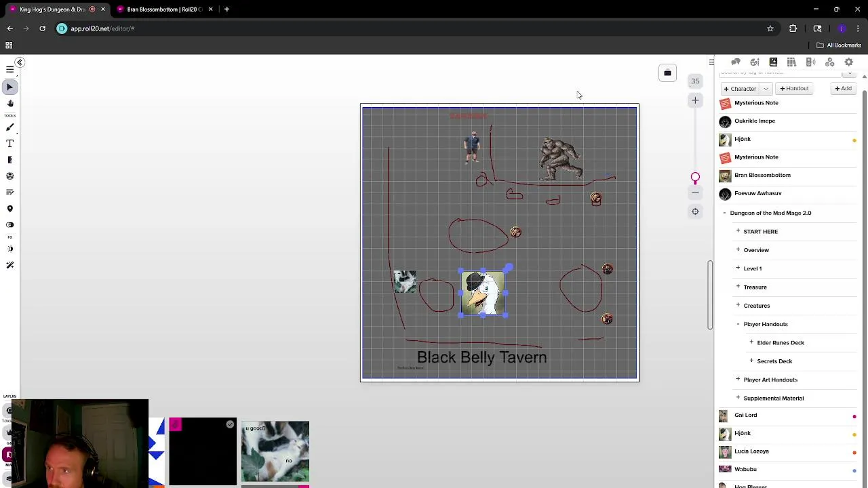Zoom in with the plus button
This screenshot has height=488, width=868.
(x=695, y=100)
